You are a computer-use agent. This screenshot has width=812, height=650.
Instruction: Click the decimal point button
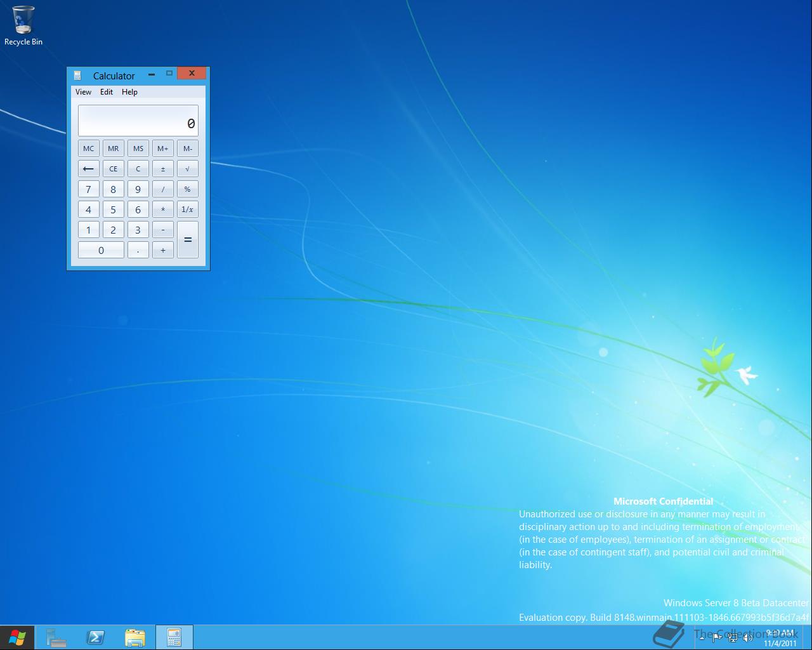(x=138, y=250)
